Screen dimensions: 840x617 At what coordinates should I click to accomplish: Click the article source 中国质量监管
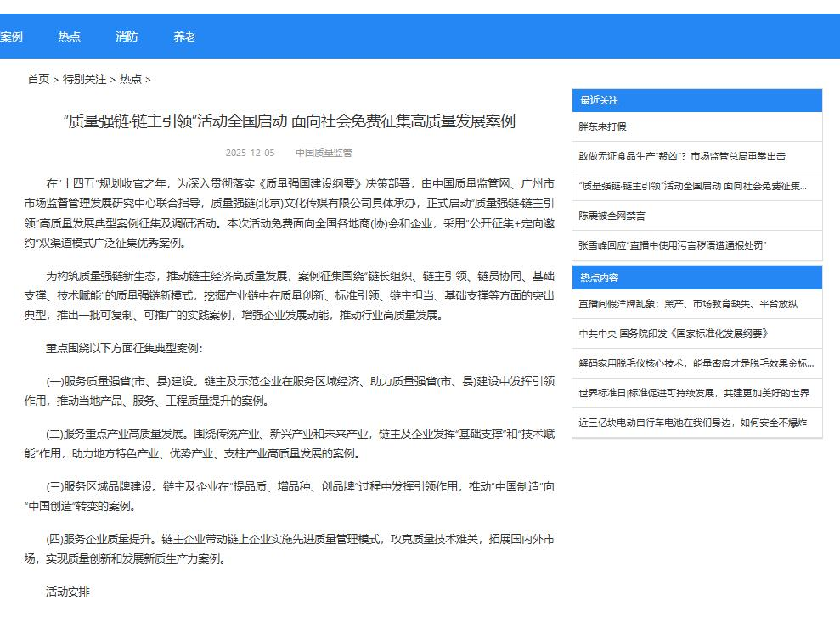pos(324,153)
